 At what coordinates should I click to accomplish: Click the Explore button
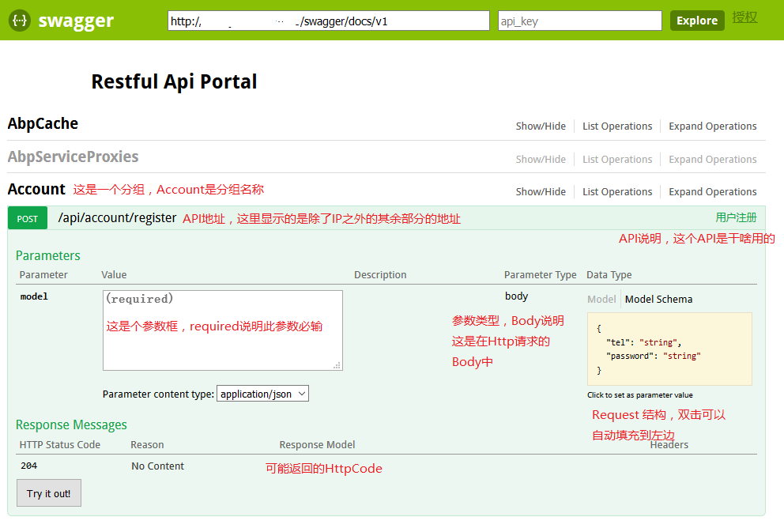[x=697, y=21]
